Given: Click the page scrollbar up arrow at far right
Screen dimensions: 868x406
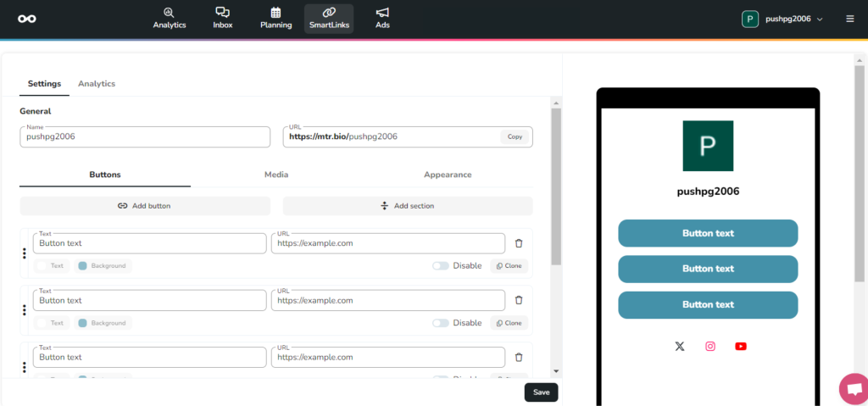Looking at the screenshot, I should (x=860, y=60).
